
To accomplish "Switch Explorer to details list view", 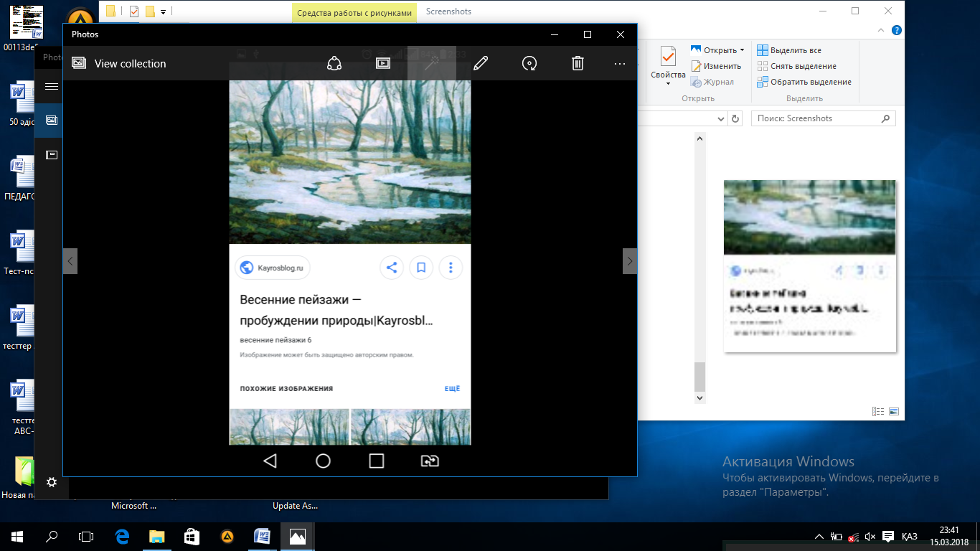I will (x=877, y=411).
